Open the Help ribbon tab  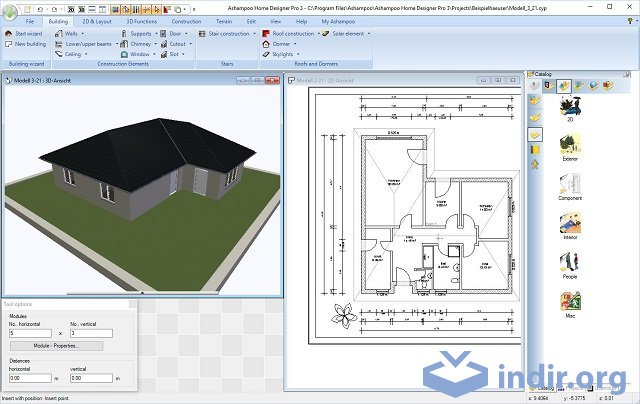301,21
